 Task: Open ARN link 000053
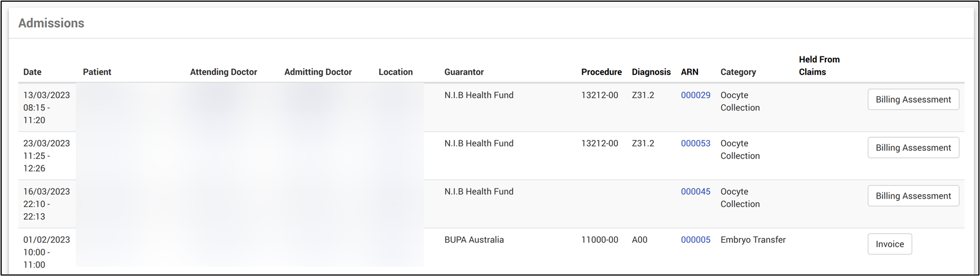[695, 143]
